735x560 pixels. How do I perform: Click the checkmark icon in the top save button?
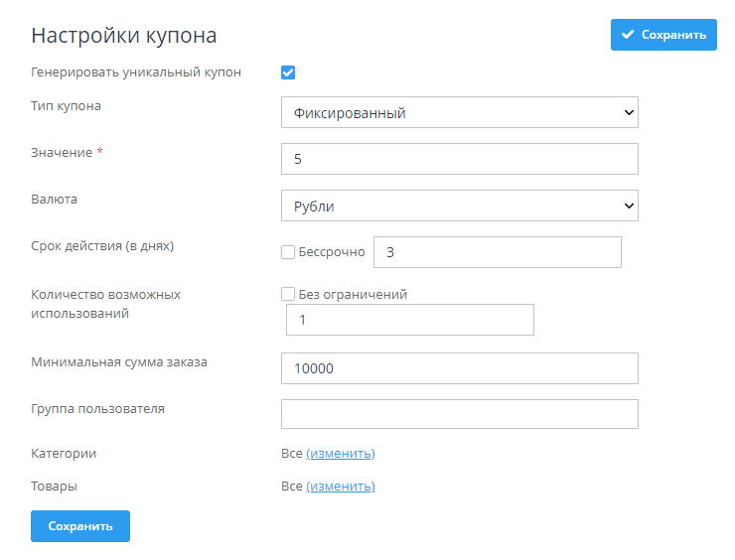[x=628, y=35]
